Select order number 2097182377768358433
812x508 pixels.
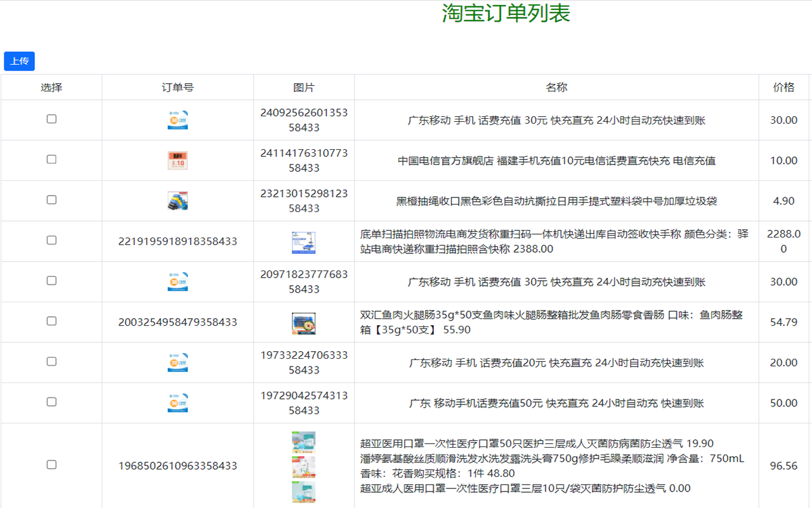tap(304, 282)
